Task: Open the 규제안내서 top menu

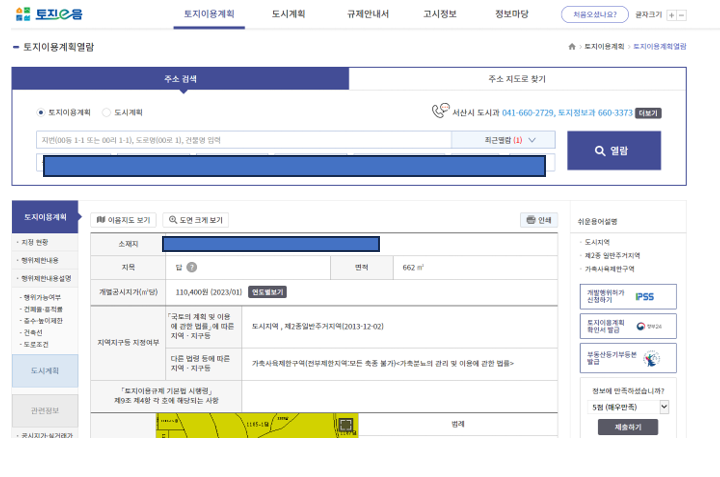Action: (x=368, y=14)
